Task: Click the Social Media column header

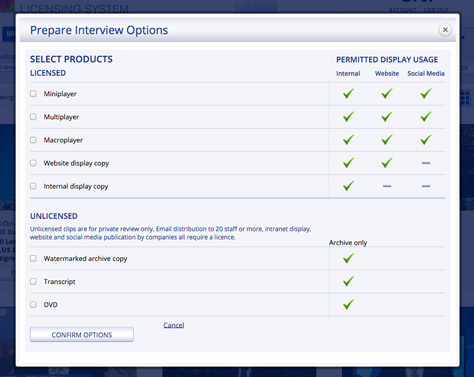Action: tap(426, 74)
